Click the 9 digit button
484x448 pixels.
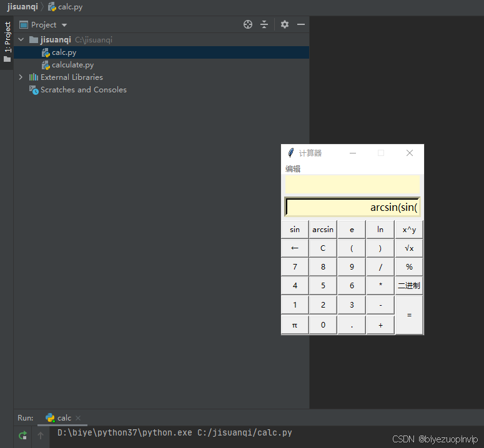352,266
